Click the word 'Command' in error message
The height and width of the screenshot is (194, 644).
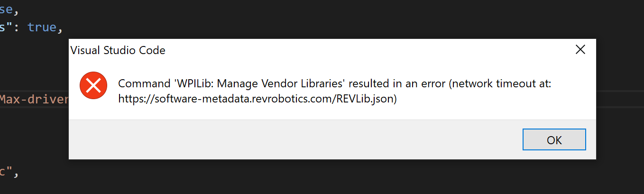(142, 84)
